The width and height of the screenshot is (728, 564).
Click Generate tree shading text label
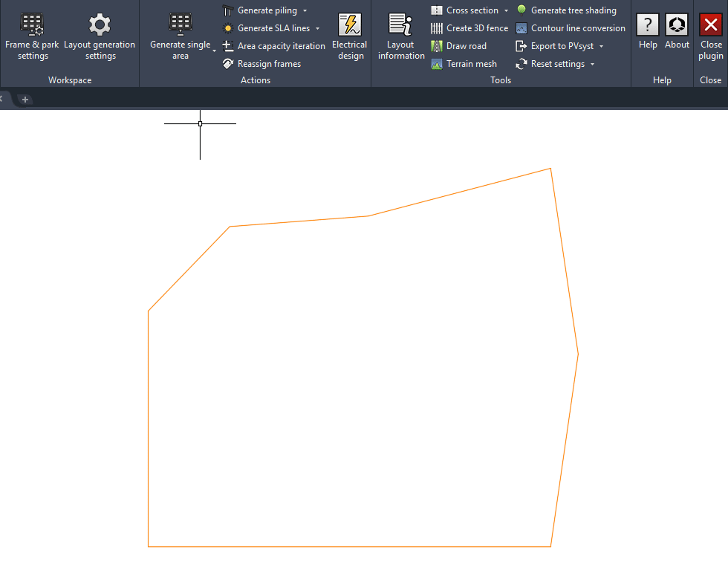pyautogui.click(x=573, y=10)
